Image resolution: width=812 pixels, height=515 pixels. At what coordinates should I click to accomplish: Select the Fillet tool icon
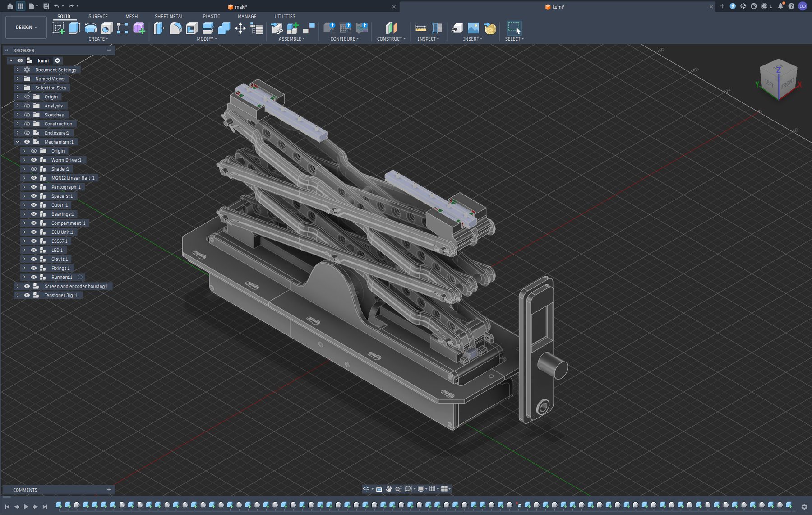click(175, 28)
